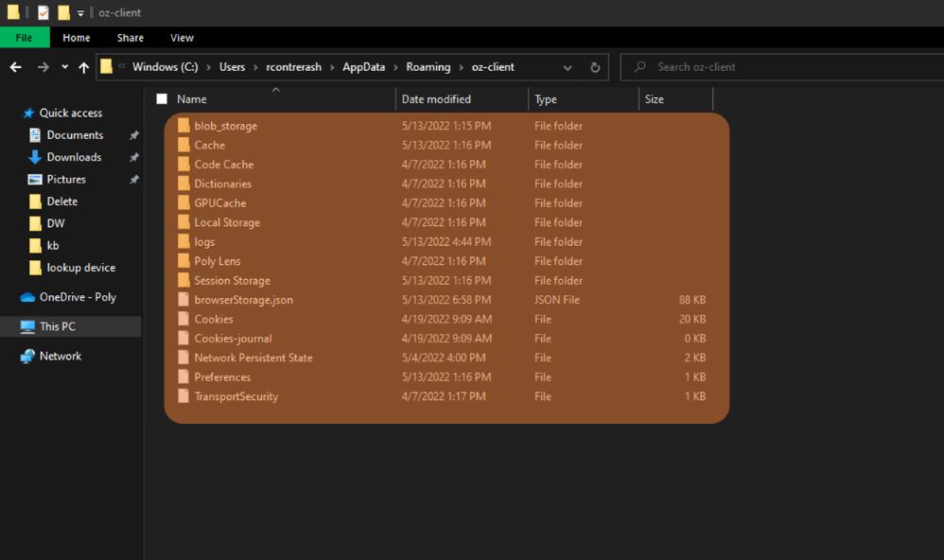Open the File menu tab

24,38
